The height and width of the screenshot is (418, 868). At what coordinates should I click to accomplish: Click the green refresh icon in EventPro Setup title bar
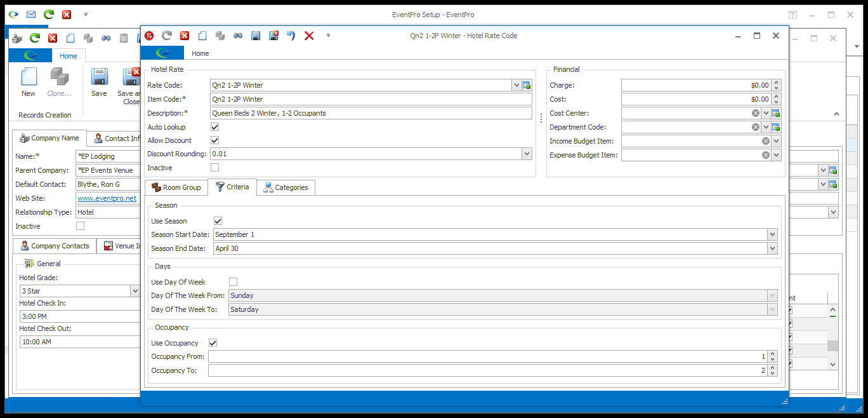[49, 15]
